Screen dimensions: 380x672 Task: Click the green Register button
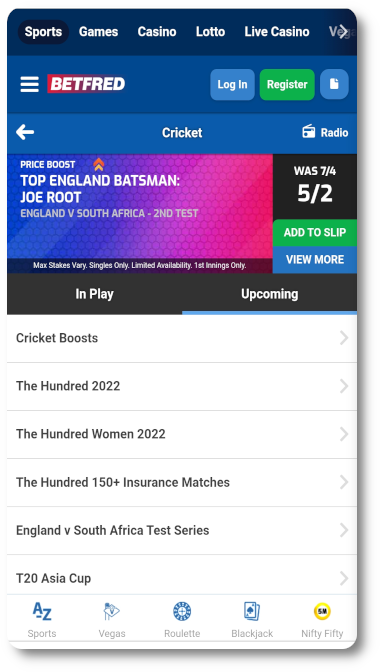[x=287, y=84]
